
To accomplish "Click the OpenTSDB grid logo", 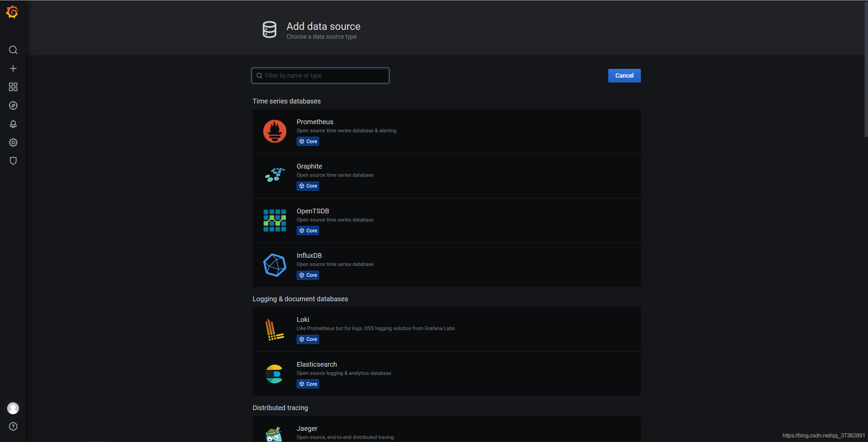I will tap(275, 220).
